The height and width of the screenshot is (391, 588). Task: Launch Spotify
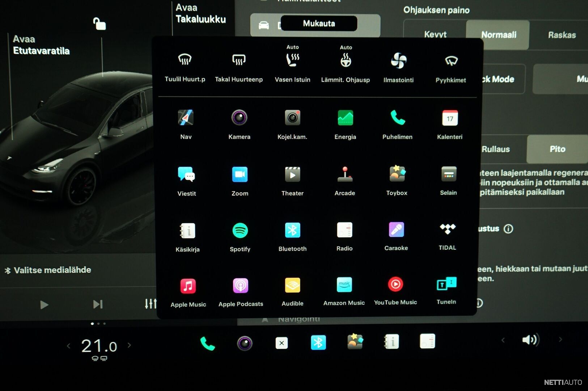point(240,237)
